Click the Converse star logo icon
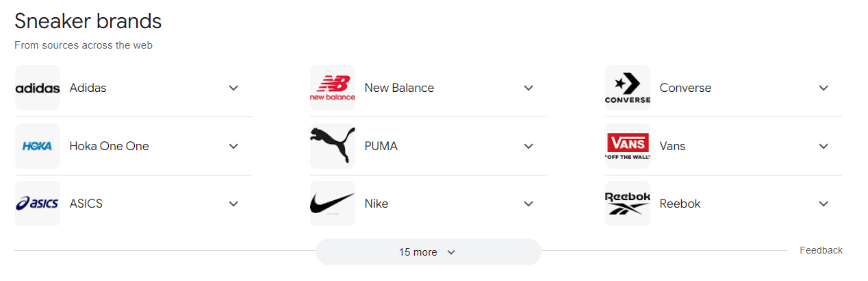This screenshot has height=281, width=868. click(627, 88)
